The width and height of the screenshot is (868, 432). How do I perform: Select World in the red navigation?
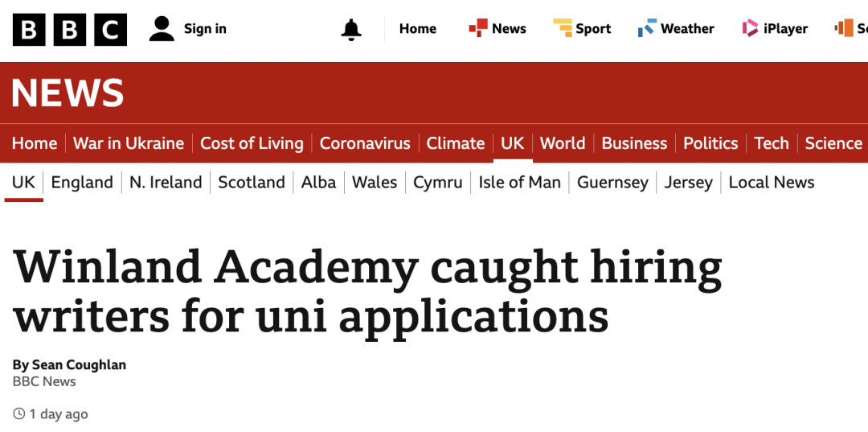(x=563, y=143)
